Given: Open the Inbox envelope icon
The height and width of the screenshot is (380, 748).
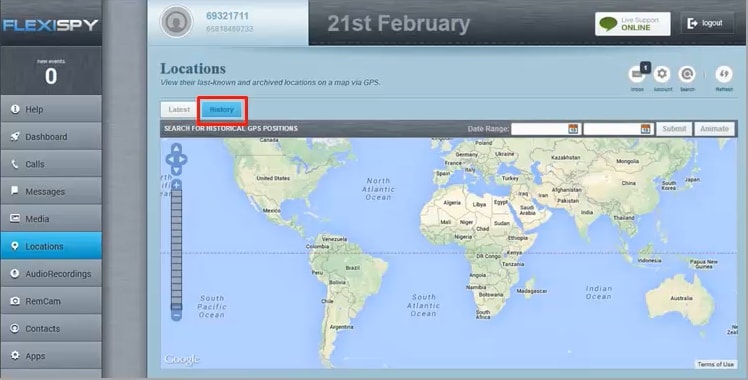Looking at the screenshot, I should (637, 75).
